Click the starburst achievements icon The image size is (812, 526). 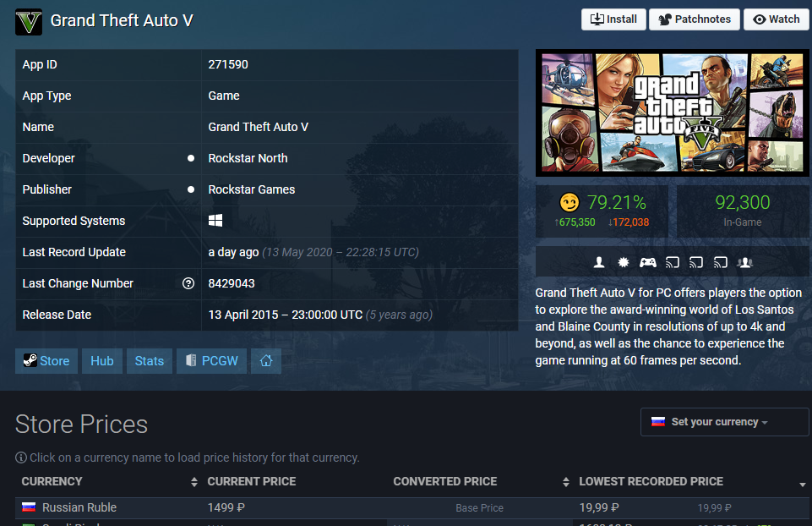pos(624,262)
